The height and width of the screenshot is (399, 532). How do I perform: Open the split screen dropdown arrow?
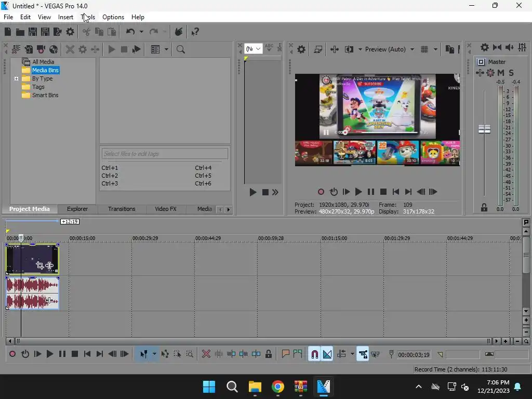(360, 49)
